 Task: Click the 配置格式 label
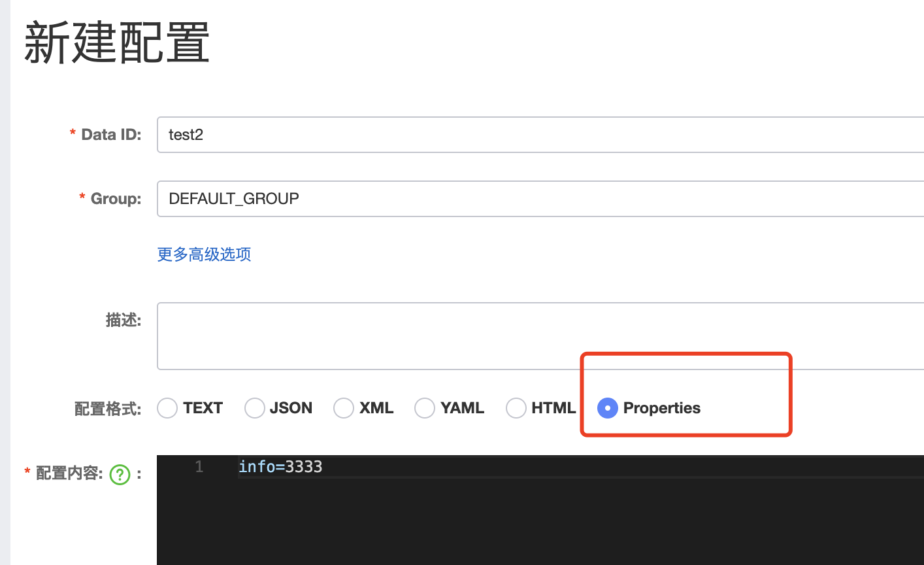(x=108, y=409)
